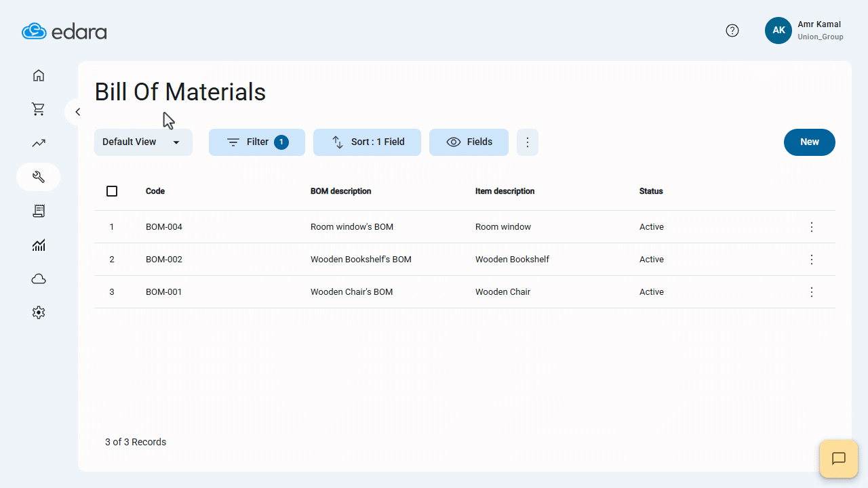Collapse the sidebar with the chevron arrow

77,112
